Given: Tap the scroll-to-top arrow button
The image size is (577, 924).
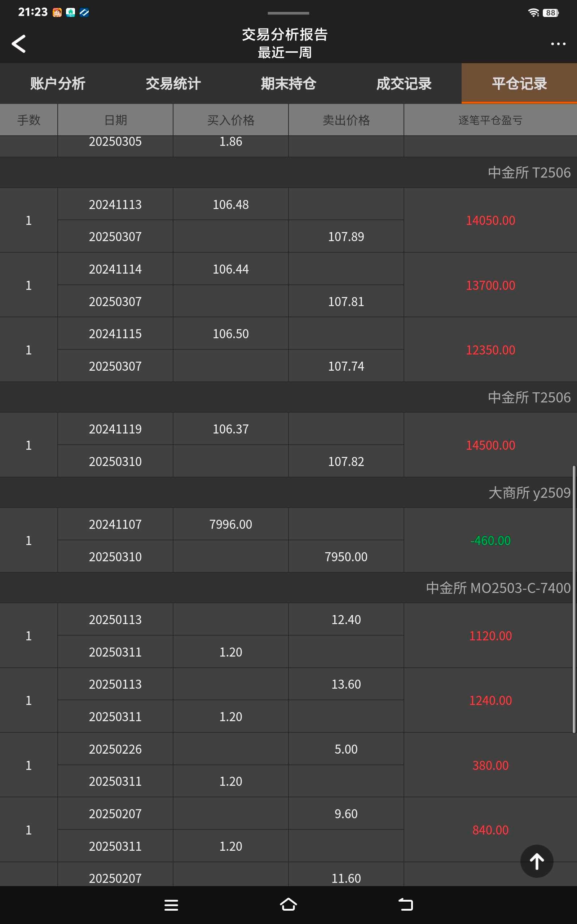Looking at the screenshot, I should (x=537, y=862).
